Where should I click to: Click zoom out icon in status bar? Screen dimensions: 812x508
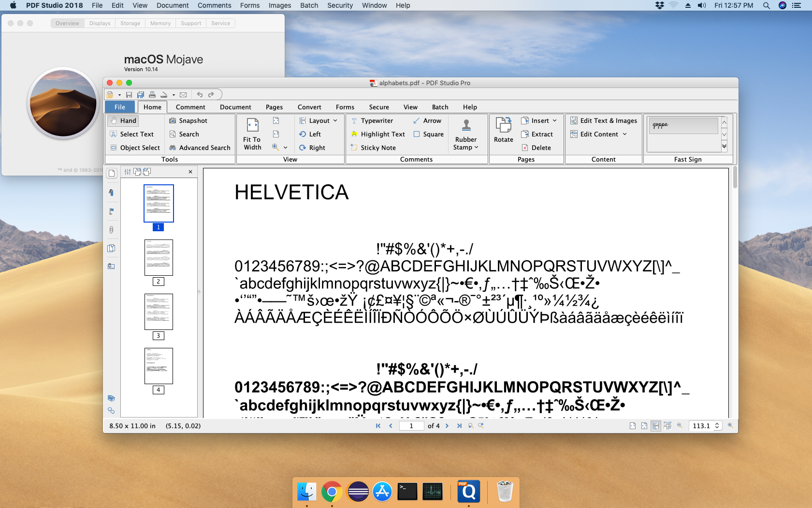680,426
